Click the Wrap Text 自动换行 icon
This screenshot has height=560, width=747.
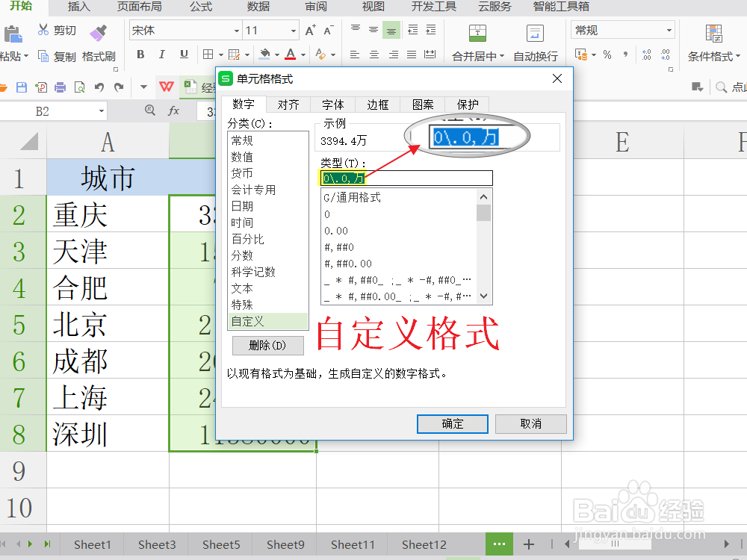535,33
